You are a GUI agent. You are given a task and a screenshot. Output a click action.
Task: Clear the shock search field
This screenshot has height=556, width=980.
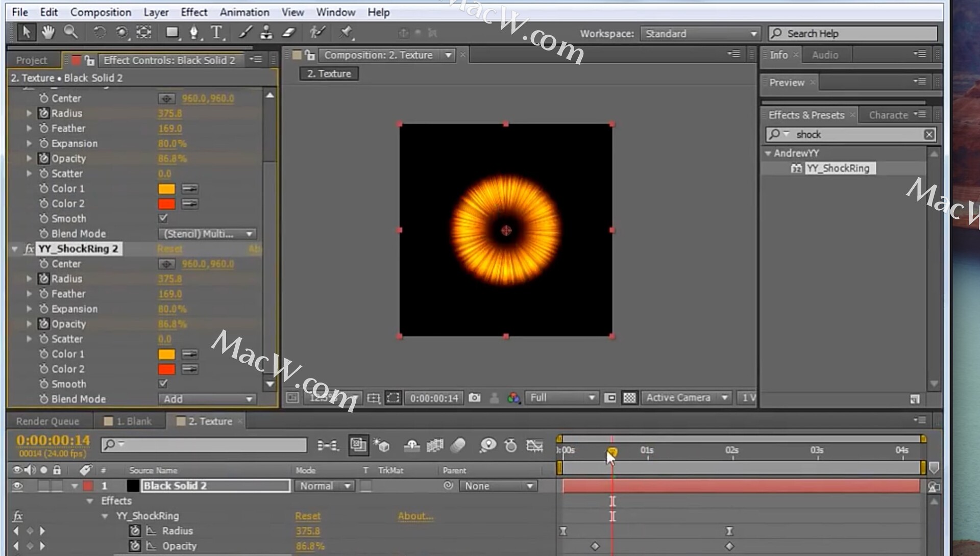click(x=928, y=134)
